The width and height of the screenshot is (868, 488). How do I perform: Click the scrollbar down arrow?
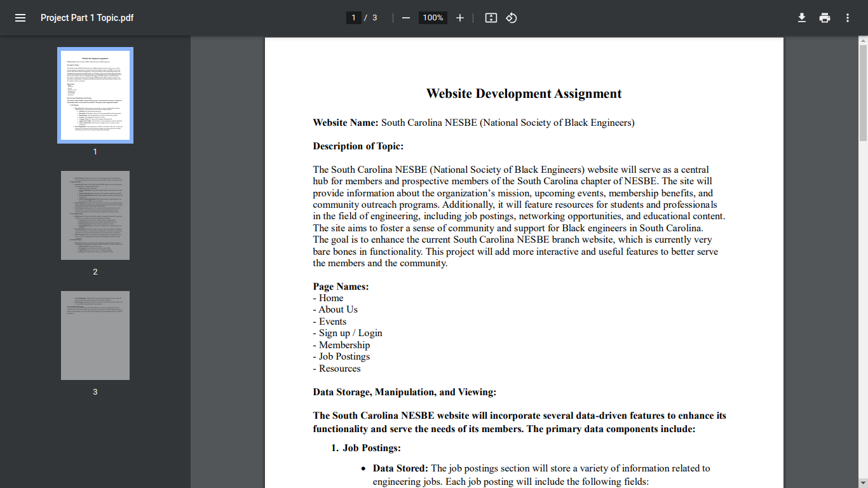[x=862, y=483]
